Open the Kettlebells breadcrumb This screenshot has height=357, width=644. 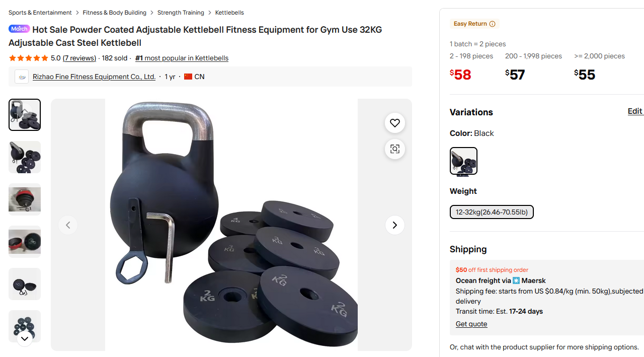pos(229,13)
